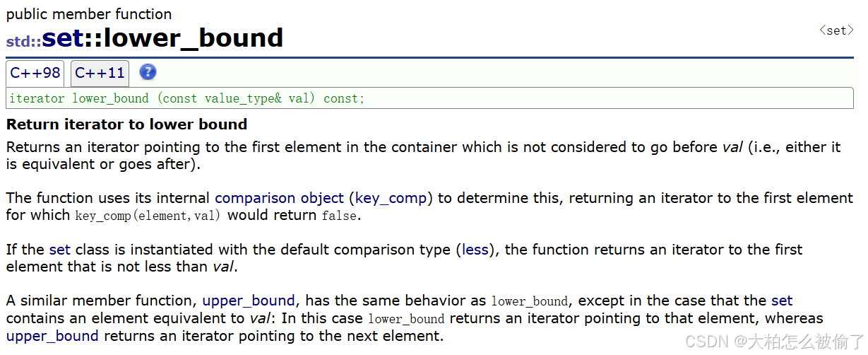The image size is (868, 355).
Task: Click 'lower_bound' code after 'same behavior as'
Action: point(529,301)
